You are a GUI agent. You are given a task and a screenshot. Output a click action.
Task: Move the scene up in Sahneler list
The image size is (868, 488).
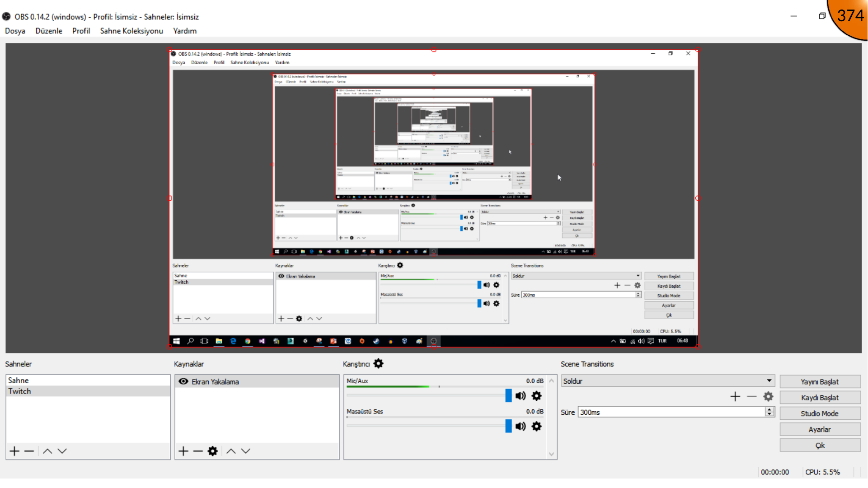[x=47, y=451]
